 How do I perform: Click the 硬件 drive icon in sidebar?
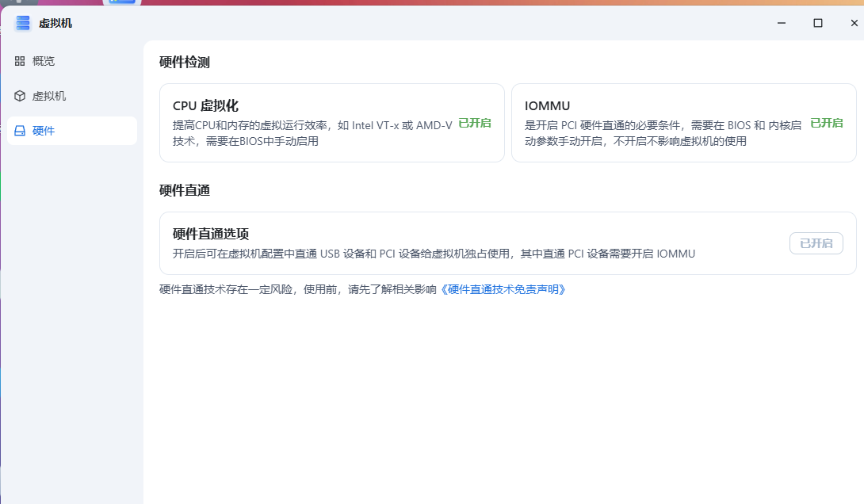(20, 131)
